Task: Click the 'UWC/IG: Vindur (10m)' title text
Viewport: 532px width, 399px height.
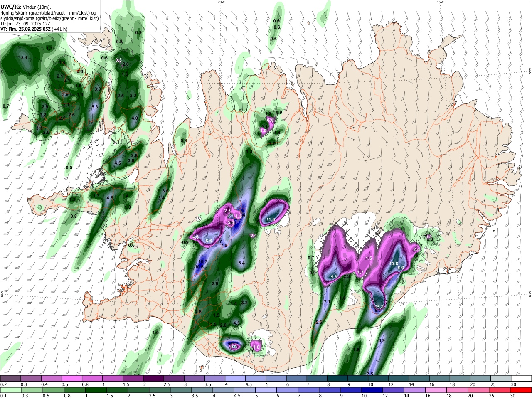Action: 26,6
